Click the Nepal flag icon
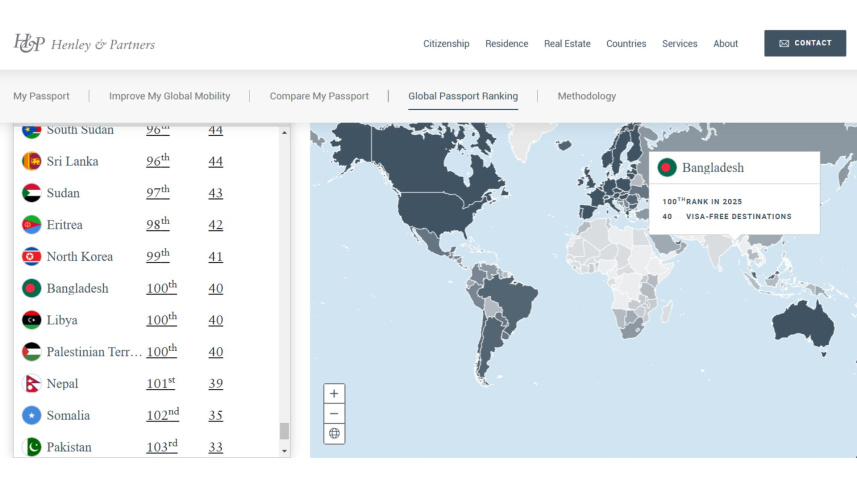 pyautogui.click(x=32, y=384)
